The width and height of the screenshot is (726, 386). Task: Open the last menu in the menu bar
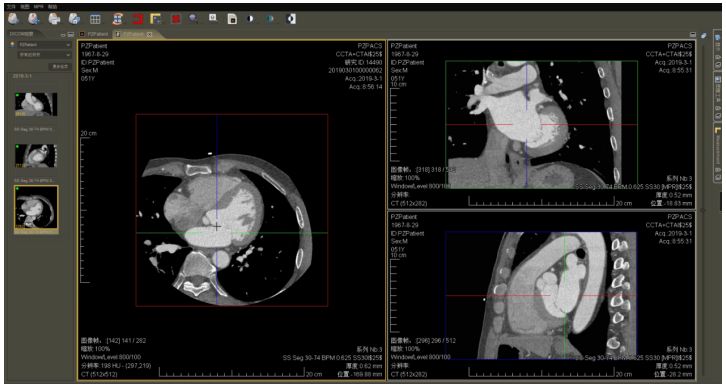click(x=52, y=7)
